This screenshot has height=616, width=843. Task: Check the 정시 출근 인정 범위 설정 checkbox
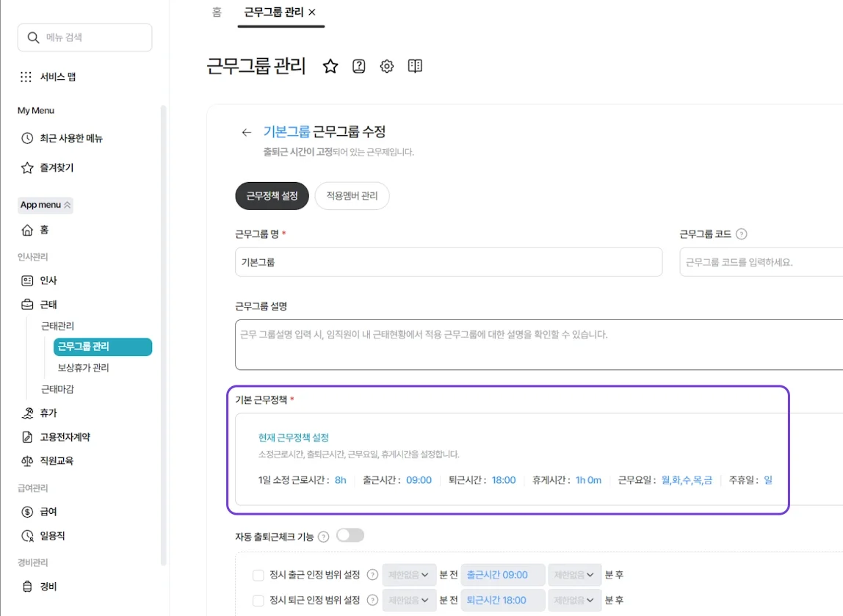click(258, 574)
